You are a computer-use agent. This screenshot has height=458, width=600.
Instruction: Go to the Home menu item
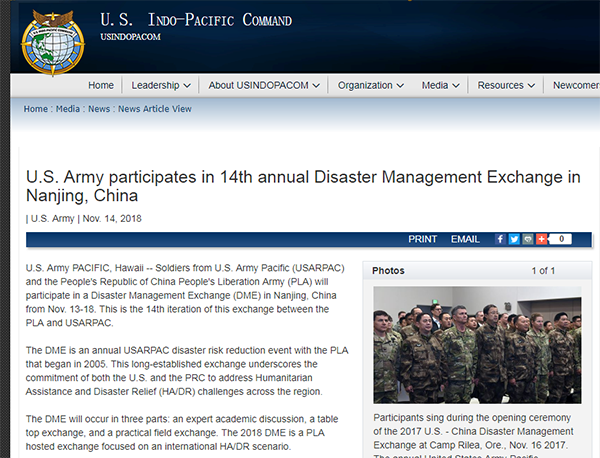coord(100,86)
